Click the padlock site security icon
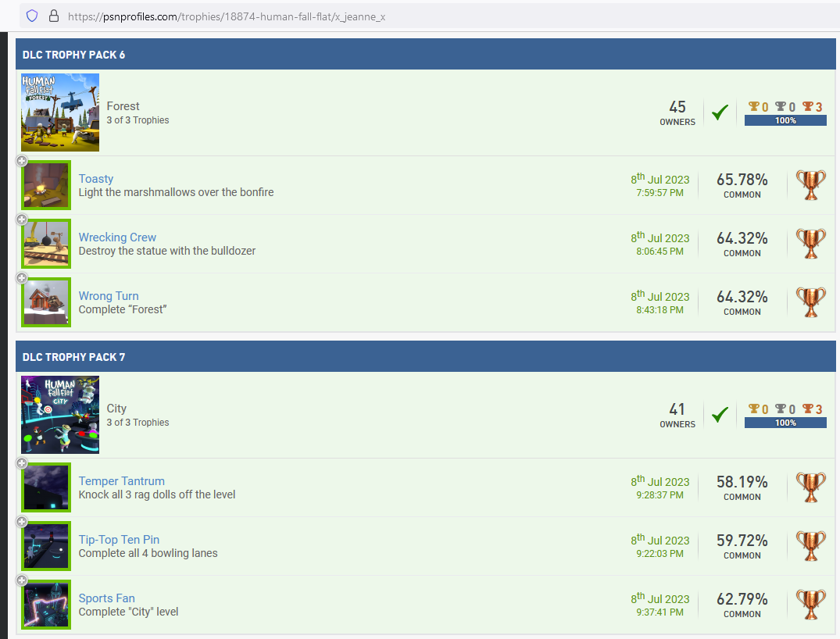 pyautogui.click(x=53, y=16)
